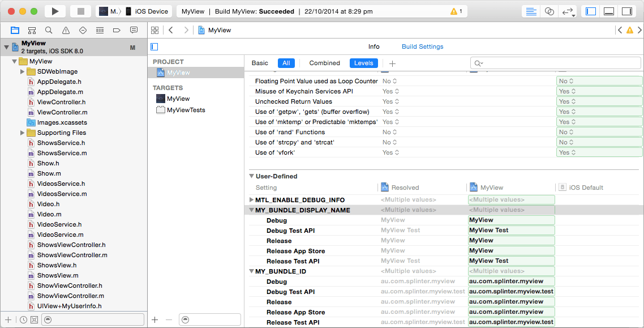Viewport: 644px width, 328px height.
Task: Open the Debug navigator
Action: [100, 30]
